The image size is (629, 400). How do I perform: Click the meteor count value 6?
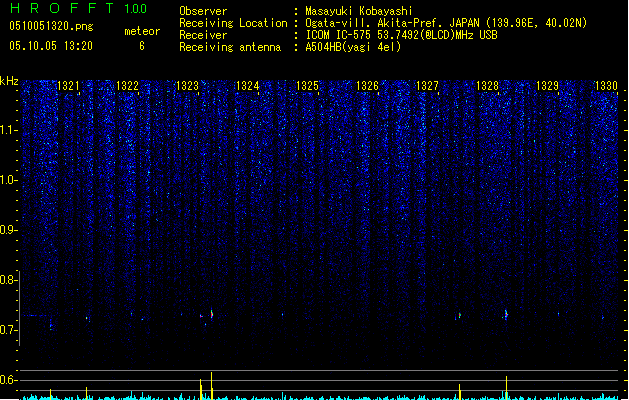click(142, 46)
